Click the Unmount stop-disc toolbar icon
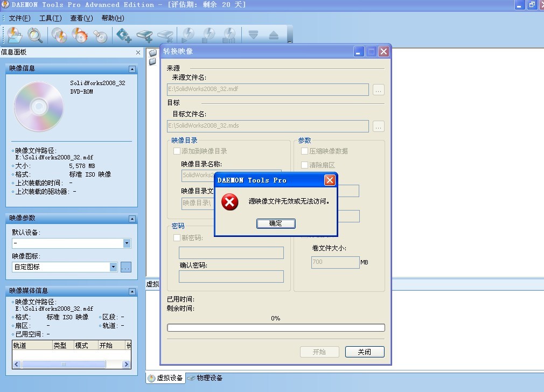Image resolution: width=544 pixels, height=392 pixels. 208,35
